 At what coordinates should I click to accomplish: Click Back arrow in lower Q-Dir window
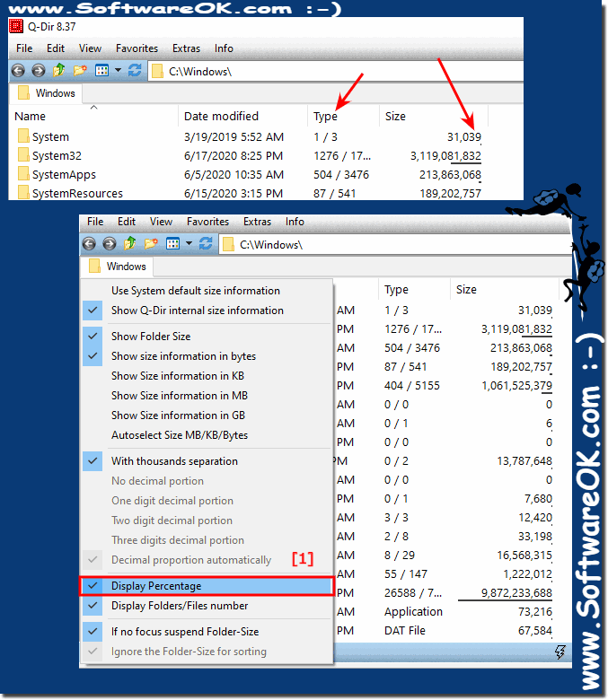pyautogui.click(x=89, y=244)
